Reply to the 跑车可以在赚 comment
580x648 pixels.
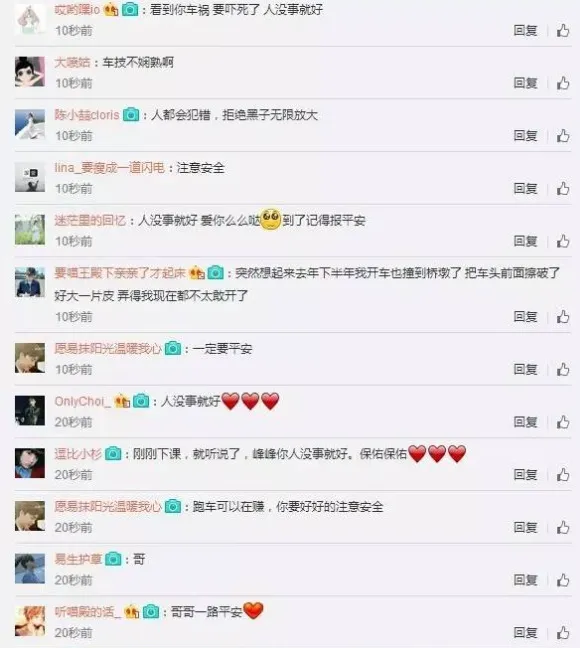tap(525, 527)
